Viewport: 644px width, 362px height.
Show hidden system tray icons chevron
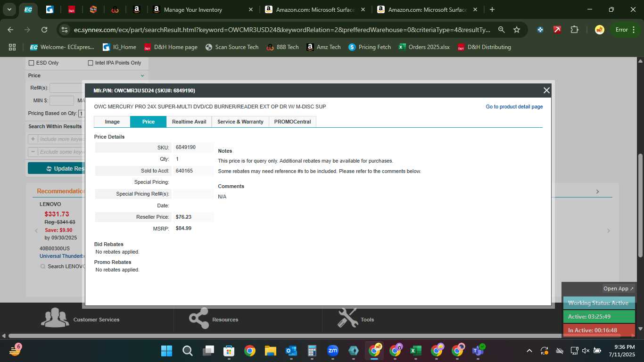(x=529, y=351)
